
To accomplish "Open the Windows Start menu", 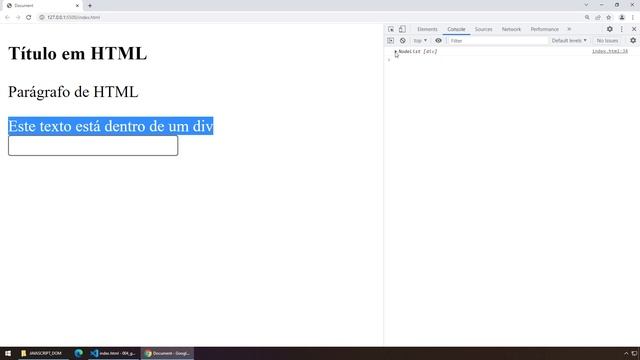I will [x=8, y=353].
